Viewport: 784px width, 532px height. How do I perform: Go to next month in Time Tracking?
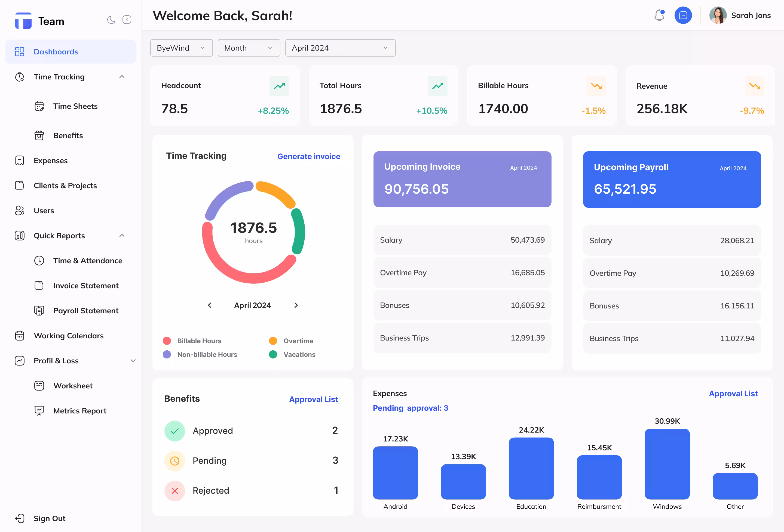point(296,305)
